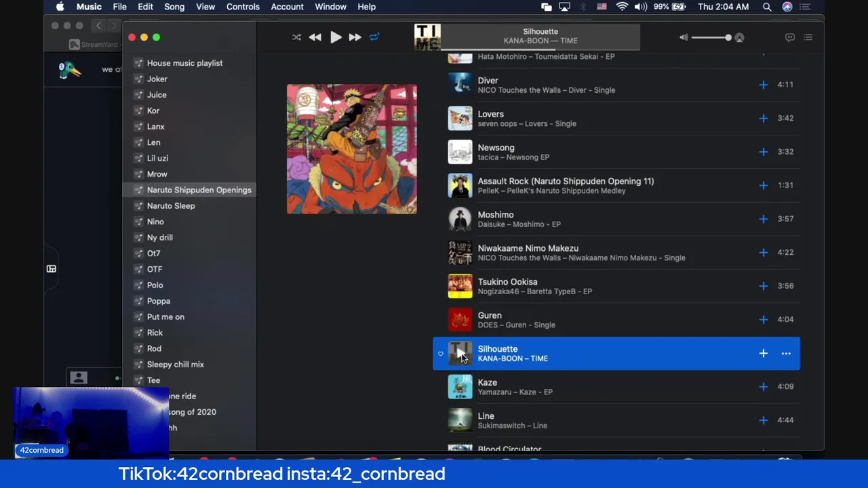
Task: Click the battery status indicator
Action: point(671,7)
